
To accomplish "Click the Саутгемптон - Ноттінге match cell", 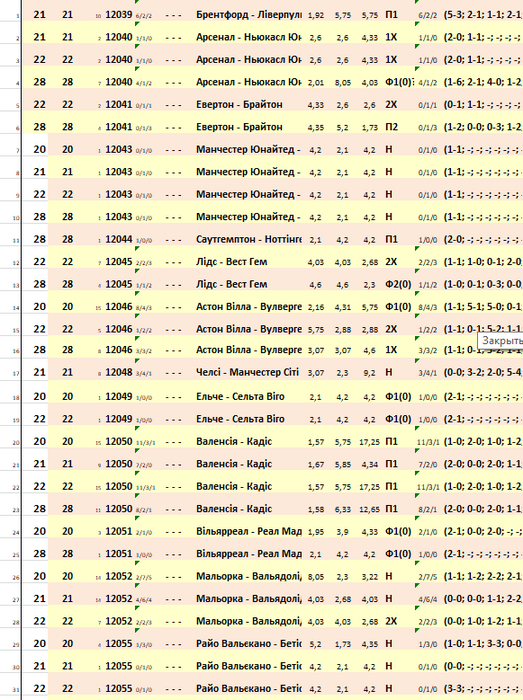I will point(249,239).
